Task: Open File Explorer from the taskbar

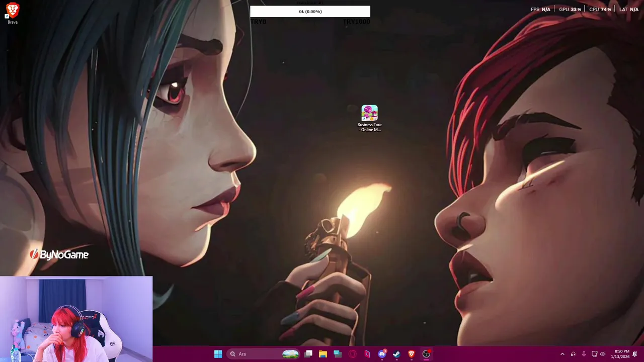Action: tap(323, 354)
